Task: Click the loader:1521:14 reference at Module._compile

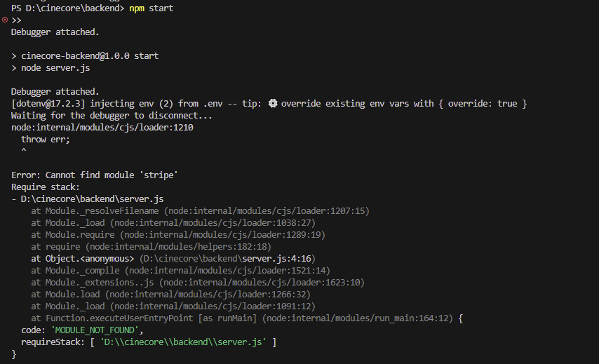Action: pos(228,271)
